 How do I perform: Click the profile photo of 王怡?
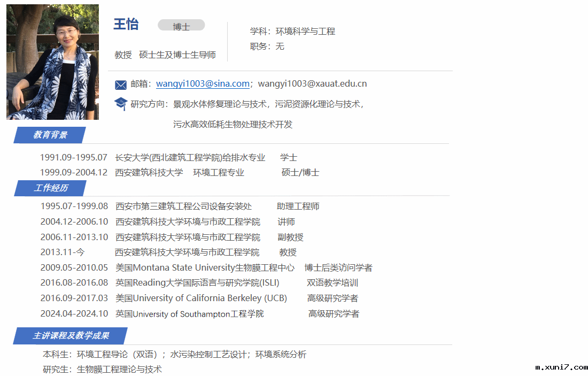pos(52,62)
